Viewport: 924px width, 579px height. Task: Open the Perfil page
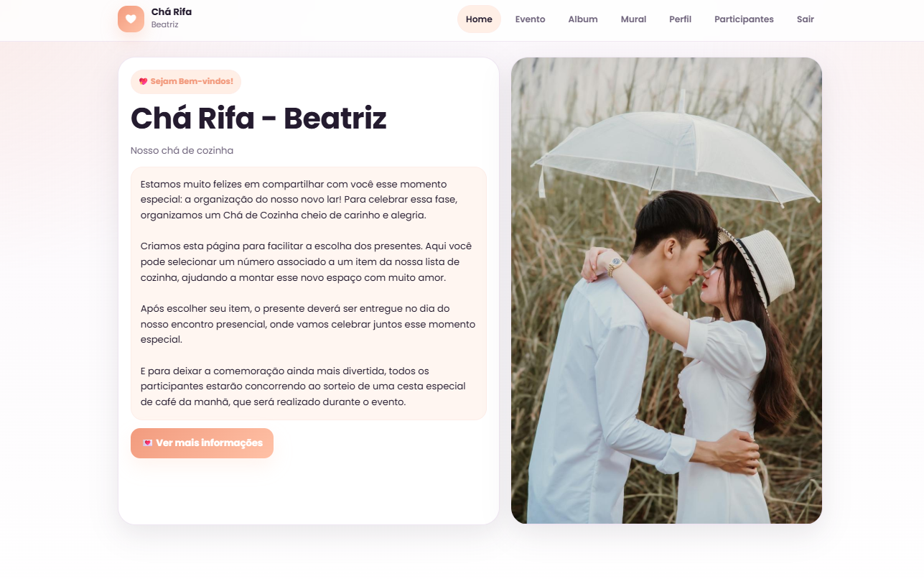tap(680, 19)
